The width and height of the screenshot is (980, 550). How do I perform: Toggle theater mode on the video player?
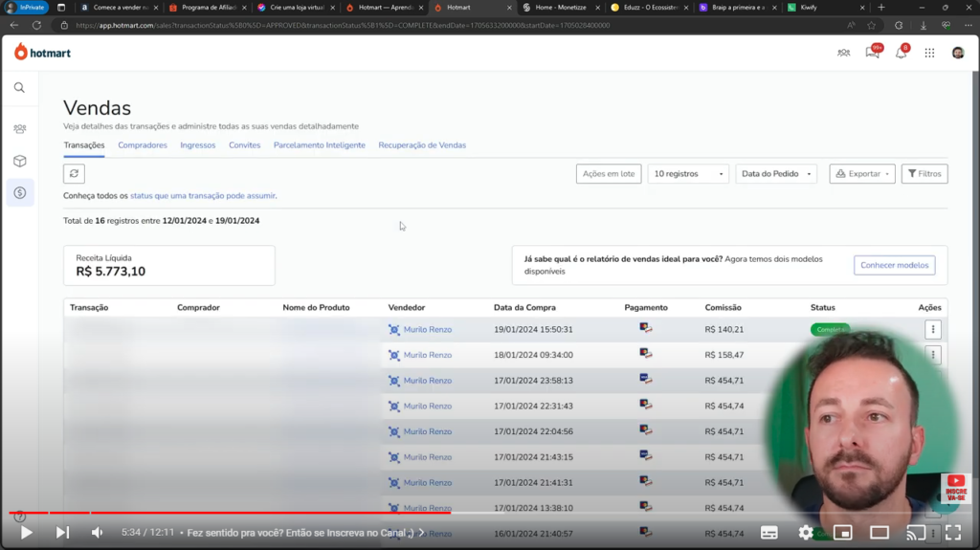(x=879, y=533)
